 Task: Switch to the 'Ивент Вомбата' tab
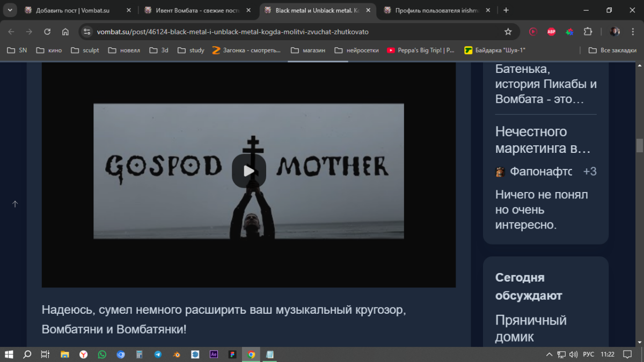[x=193, y=10]
